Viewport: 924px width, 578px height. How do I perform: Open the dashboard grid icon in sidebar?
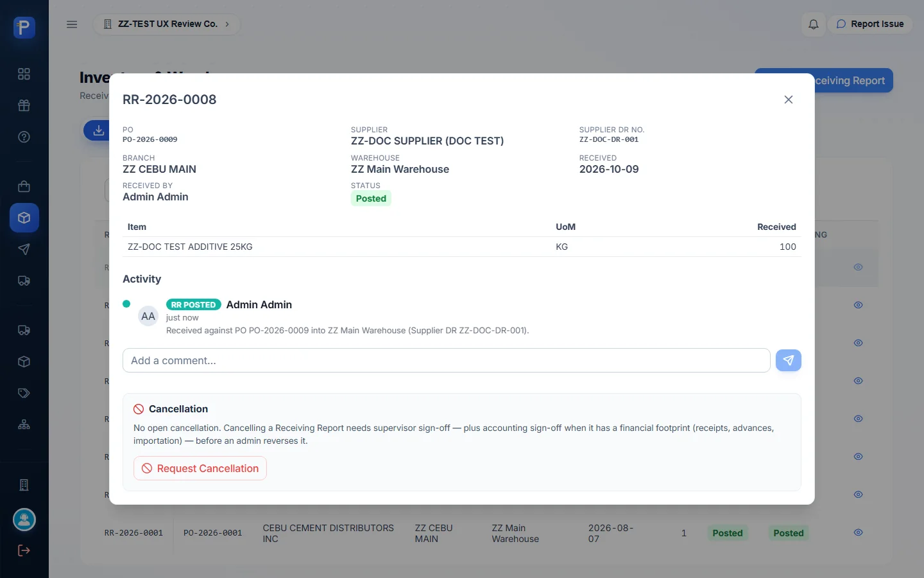point(24,74)
